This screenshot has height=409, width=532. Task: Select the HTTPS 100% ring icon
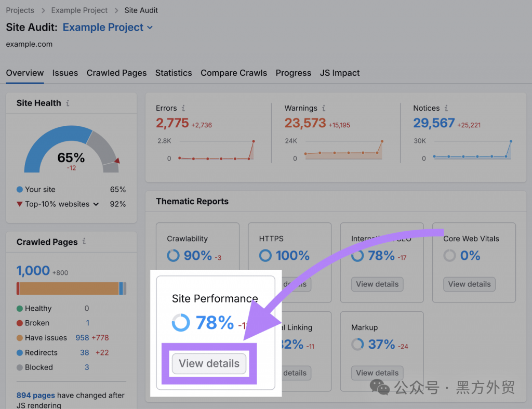click(x=265, y=255)
